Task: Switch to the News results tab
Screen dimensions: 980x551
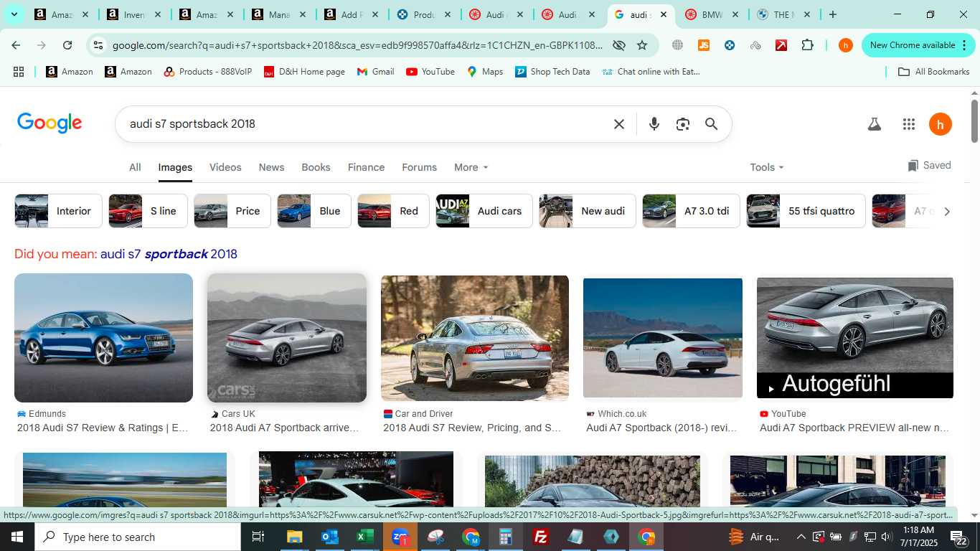Action: point(271,167)
